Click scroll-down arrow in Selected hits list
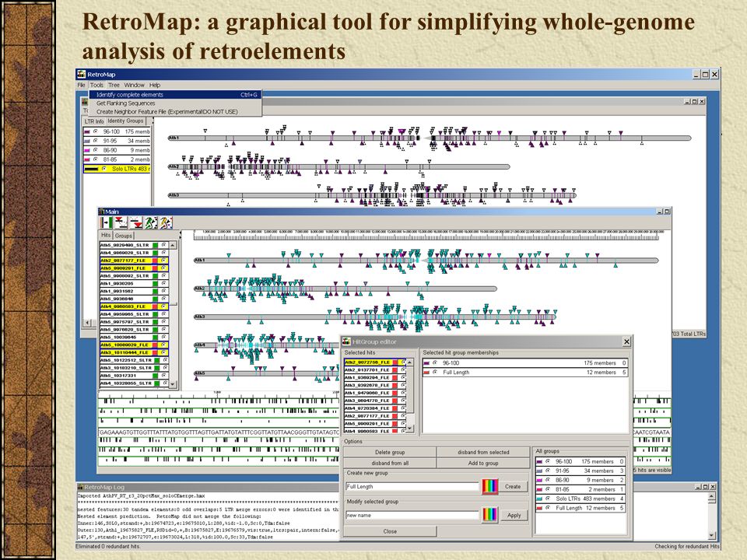Viewport: 747px width, 560px height. point(410,429)
